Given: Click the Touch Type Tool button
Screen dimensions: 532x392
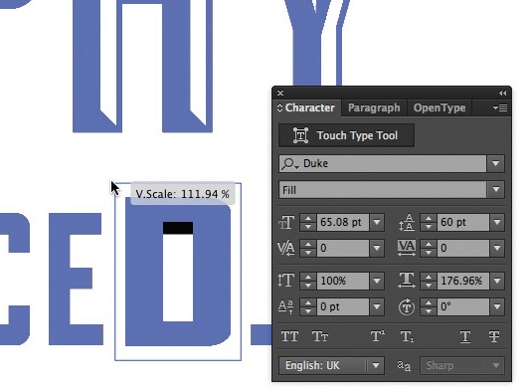Looking at the screenshot, I should tap(346, 135).
